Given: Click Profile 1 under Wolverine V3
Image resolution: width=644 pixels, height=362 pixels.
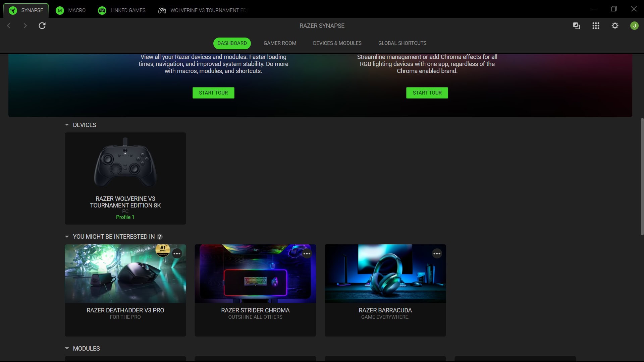Looking at the screenshot, I should point(125,217).
